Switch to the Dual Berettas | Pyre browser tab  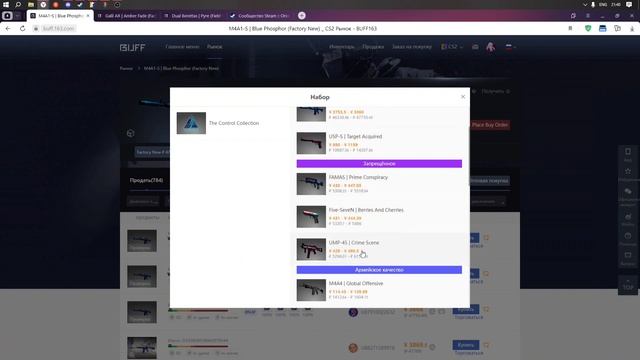[x=193, y=16]
